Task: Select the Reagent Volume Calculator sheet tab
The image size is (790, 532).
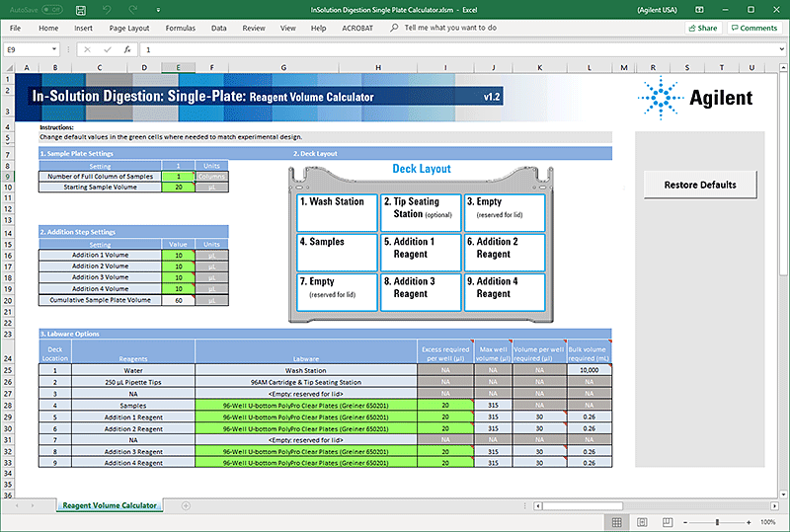Action: click(x=109, y=505)
